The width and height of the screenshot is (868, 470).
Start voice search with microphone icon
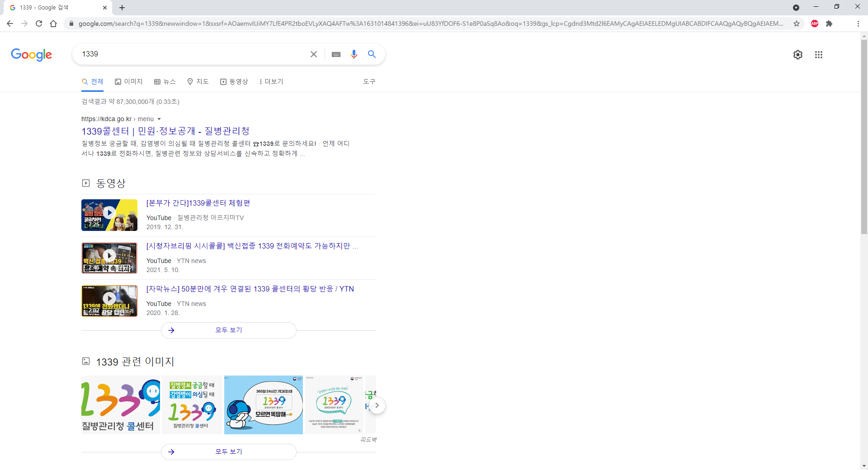354,54
